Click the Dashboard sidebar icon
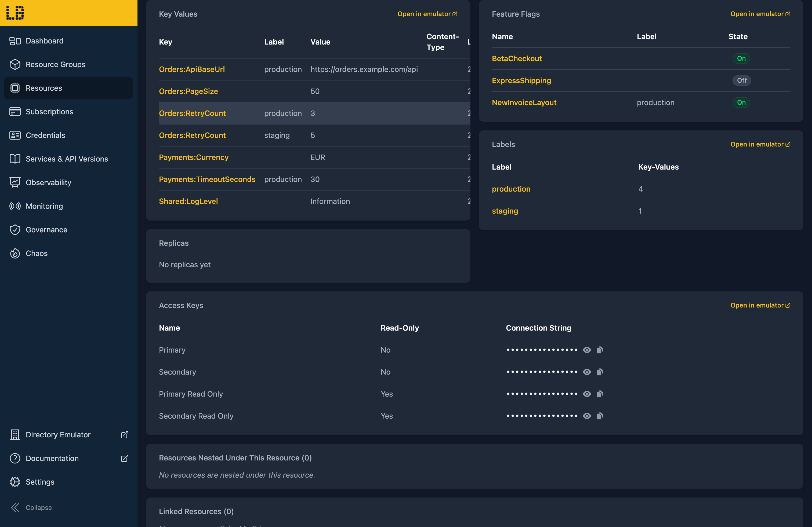This screenshot has width=812, height=527. pos(15,41)
